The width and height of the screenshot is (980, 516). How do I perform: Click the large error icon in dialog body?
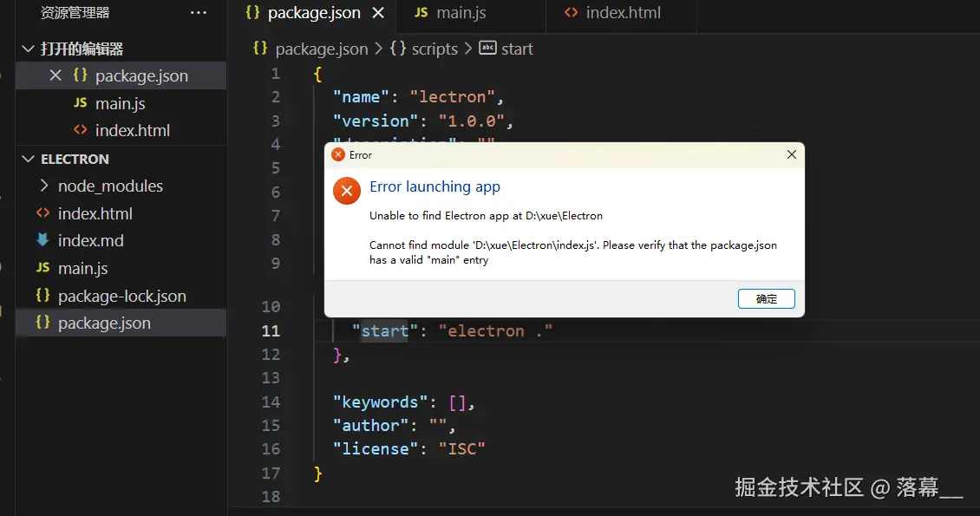[x=347, y=191]
